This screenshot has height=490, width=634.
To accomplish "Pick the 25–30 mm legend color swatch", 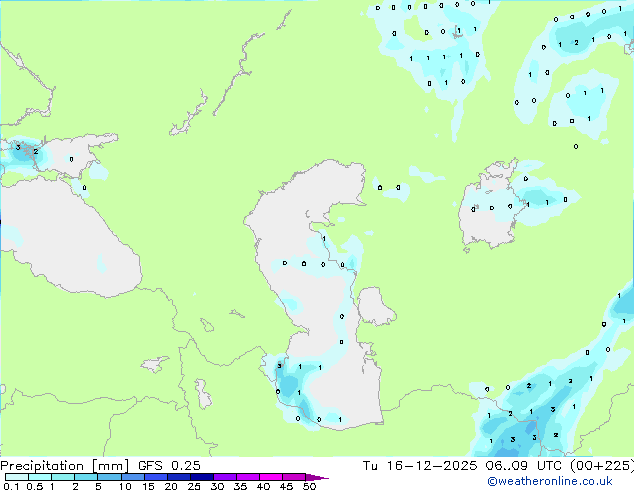I will tap(202, 477).
